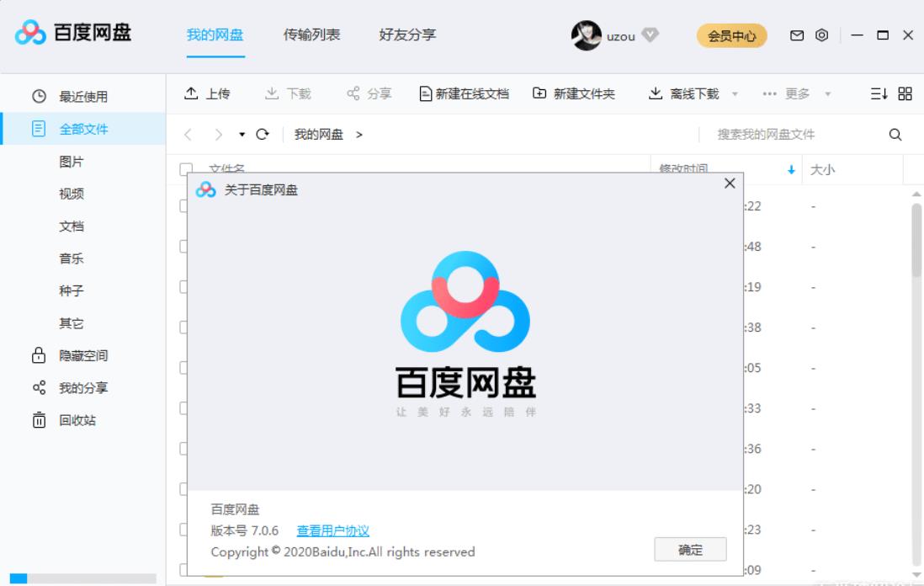Toggle checkbox of the row dated :05

[183, 368]
